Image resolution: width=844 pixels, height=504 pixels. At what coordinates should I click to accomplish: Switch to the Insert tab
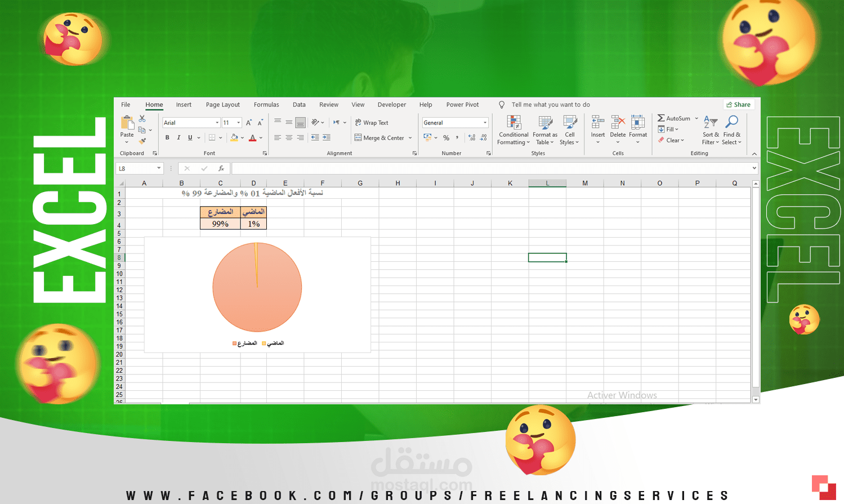tap(184, 105)
